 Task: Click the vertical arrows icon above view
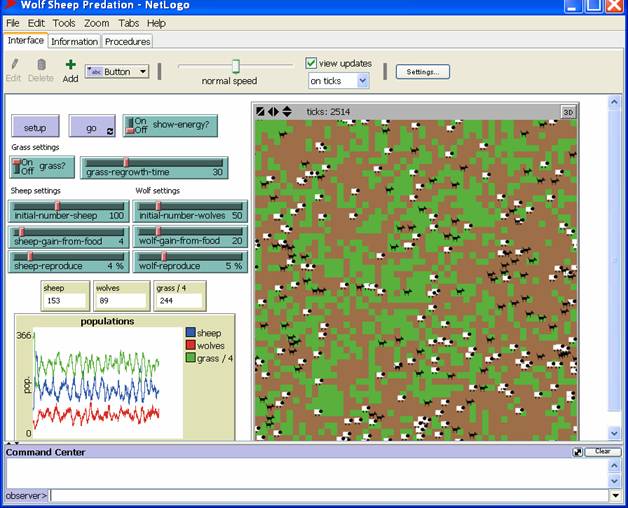tap(287, 111)
